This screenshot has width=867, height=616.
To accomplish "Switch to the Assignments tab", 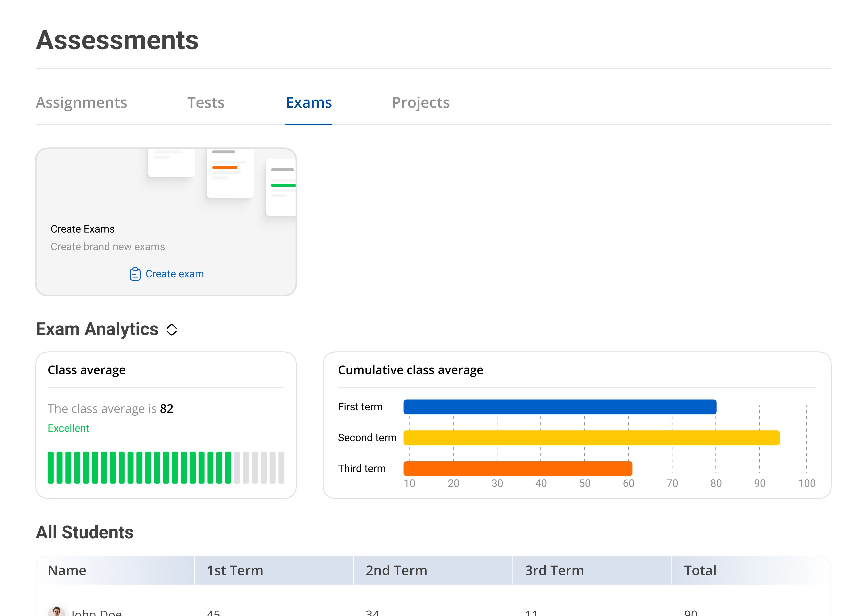I will click(81, 102).
